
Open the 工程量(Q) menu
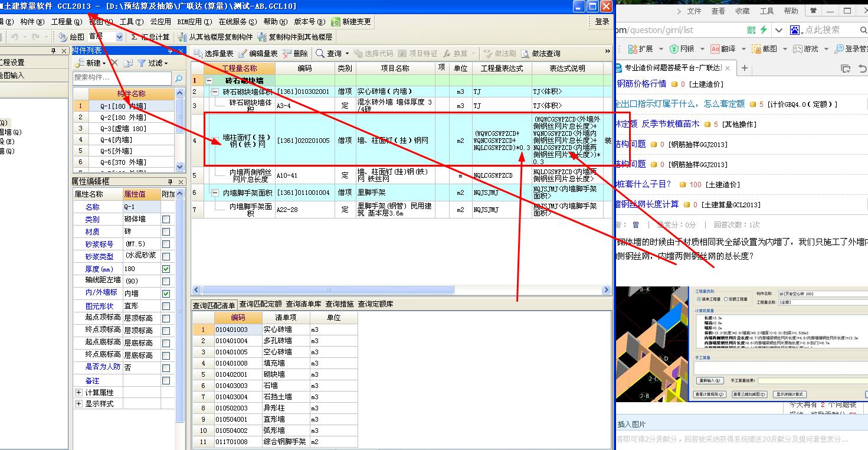67,22
